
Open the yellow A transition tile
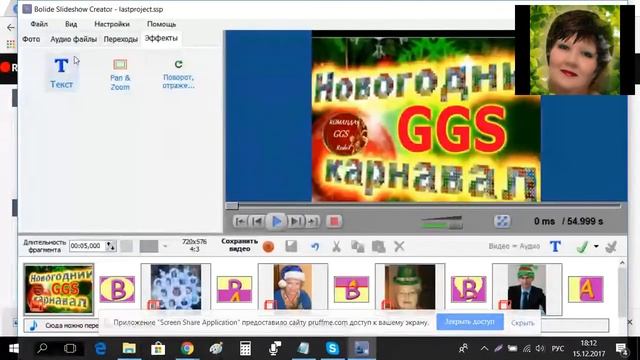586,289
